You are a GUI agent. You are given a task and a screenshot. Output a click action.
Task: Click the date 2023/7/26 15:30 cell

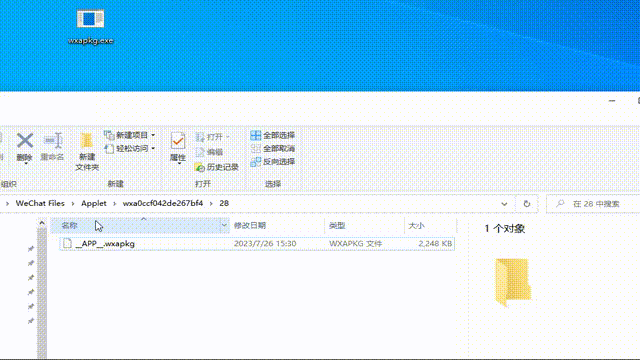click(265, 244)
